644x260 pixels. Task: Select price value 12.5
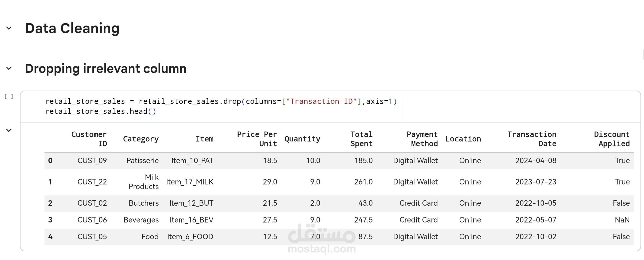(270, 237)
